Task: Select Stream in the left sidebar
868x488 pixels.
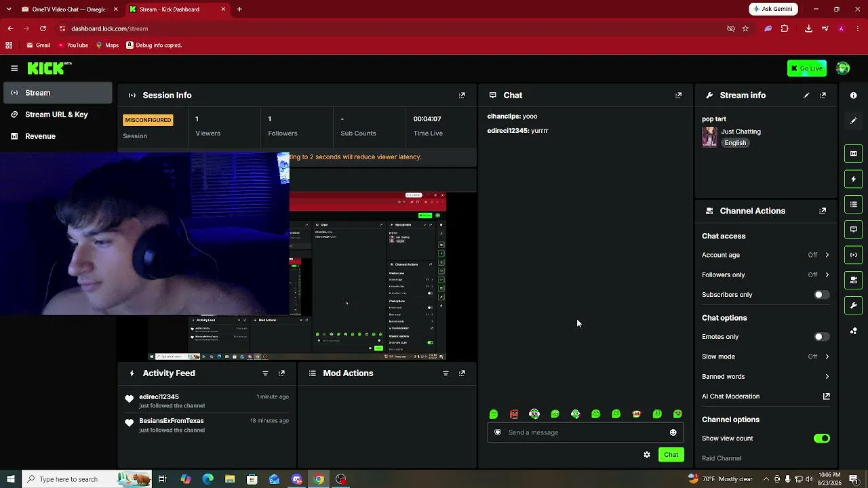Action: 57,93
